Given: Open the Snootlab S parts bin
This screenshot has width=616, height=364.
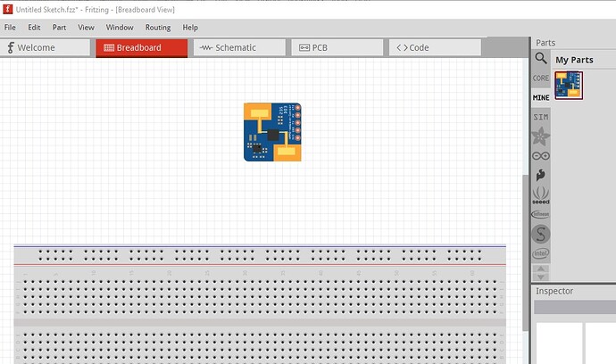Looking at the screenshot, I should pos(541,234).
